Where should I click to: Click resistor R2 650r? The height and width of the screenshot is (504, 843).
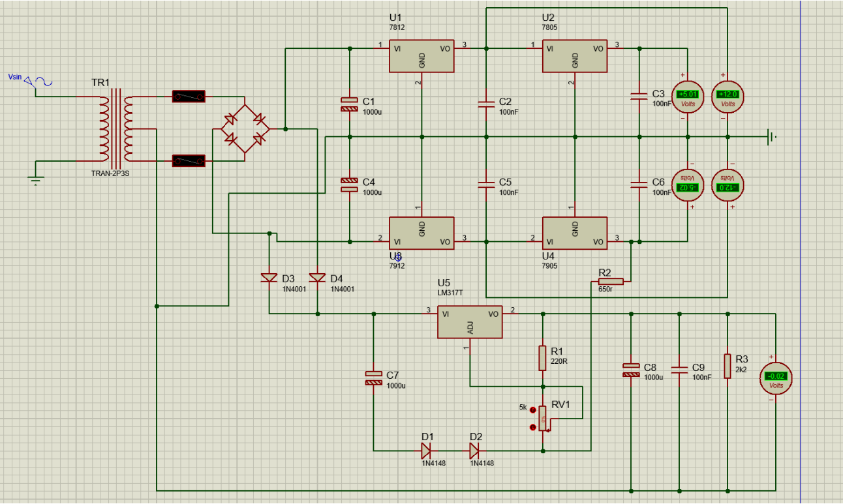pyautogui.click(x=610, y=280)
